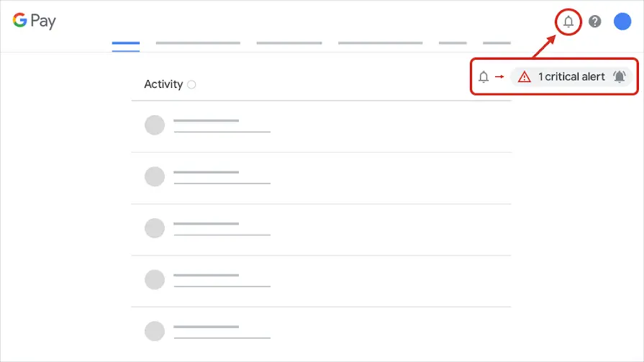Switch to the second tab placeholder
The width and height of the screenshot is (644, 362).
(198, 43)
